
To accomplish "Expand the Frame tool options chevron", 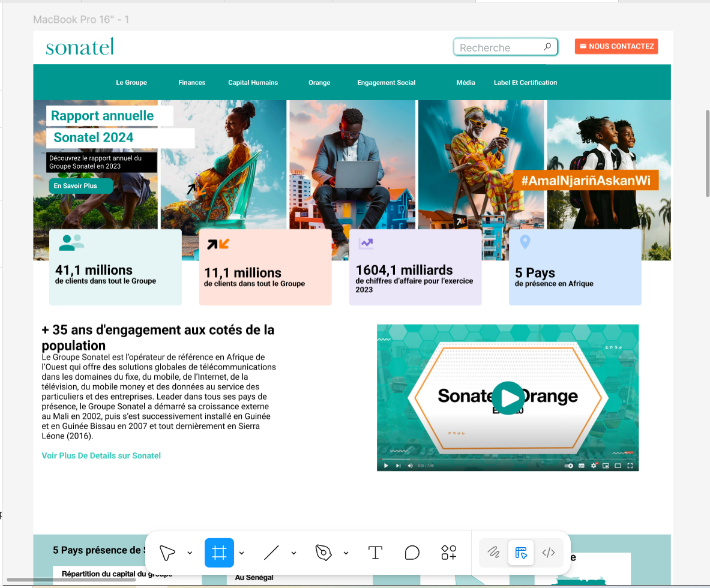I will 242,553.
